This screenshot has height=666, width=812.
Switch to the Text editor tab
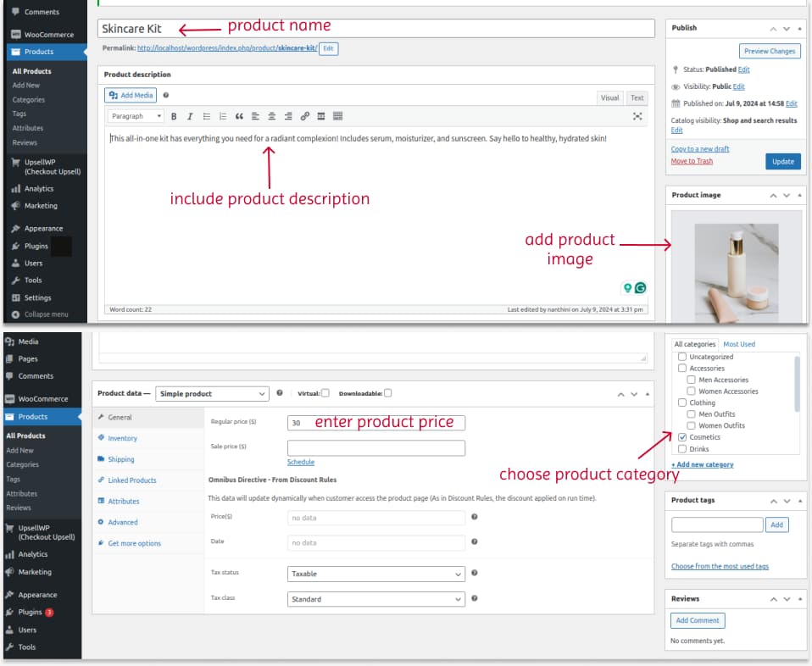(x=637, y=98)
